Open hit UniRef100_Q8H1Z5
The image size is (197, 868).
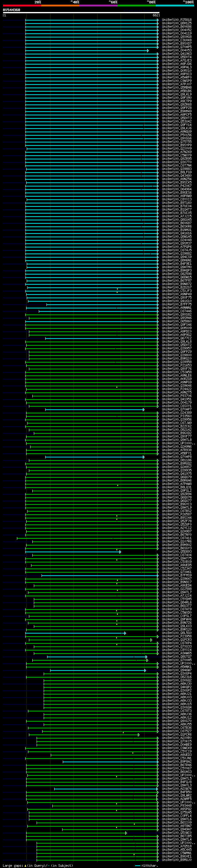point(176,23)
